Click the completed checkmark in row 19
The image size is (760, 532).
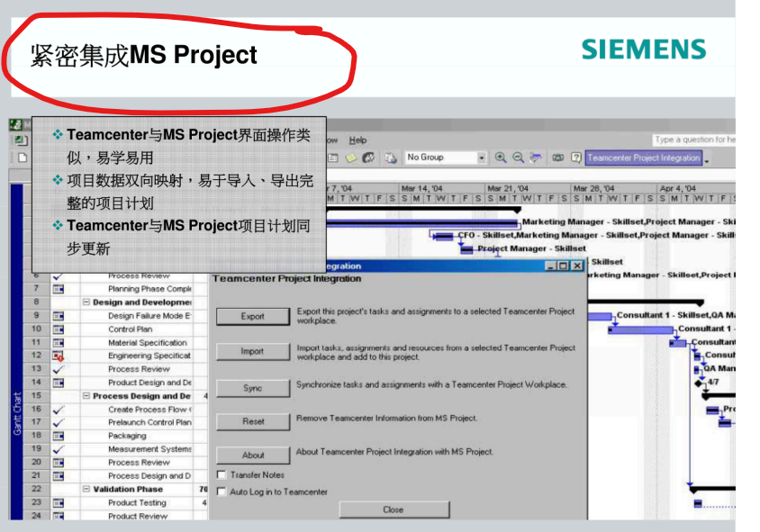point(59,449)
